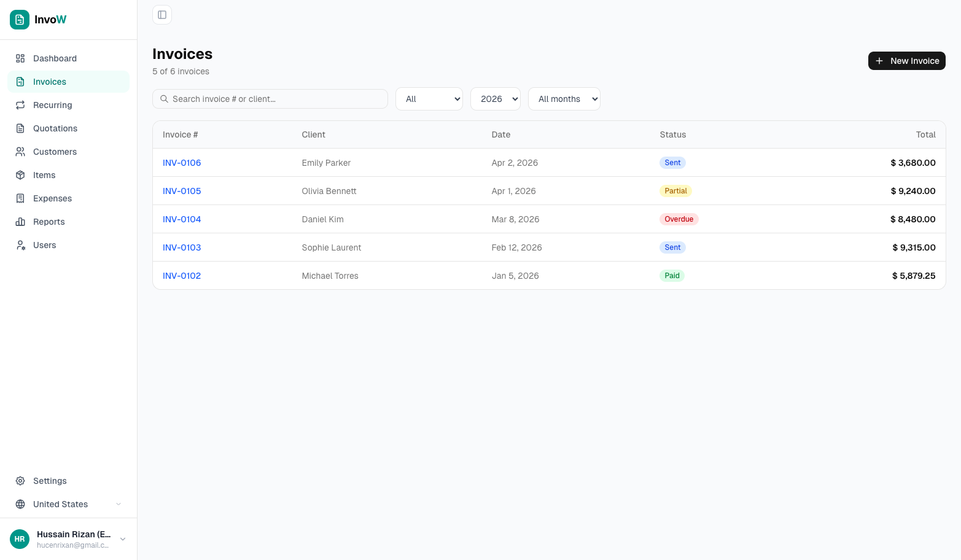The width and height of the screenshot is (961, 560).
Task: Click the total $ 9,240.00
Action: [913, 191]
